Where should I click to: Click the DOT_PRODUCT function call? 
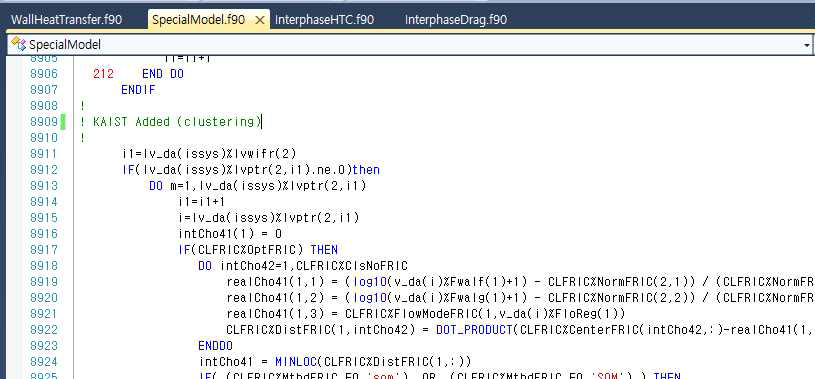pyautogui.click(x=474, y=330)
